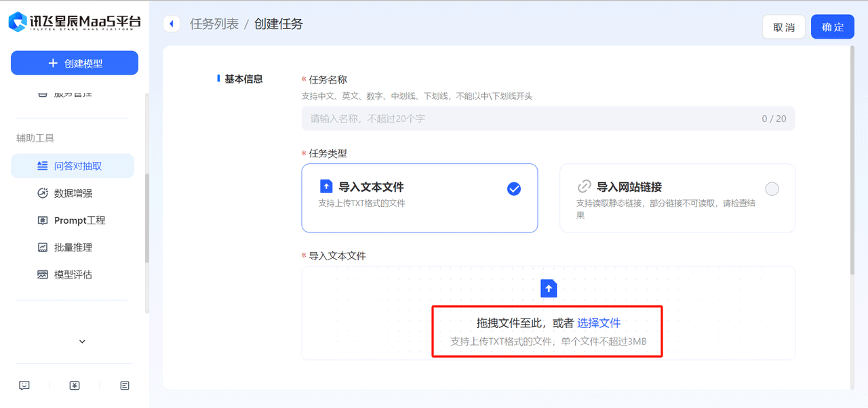Click the back arrow beside 任务列表
The image size is (868, 408).
click(171, 24)
